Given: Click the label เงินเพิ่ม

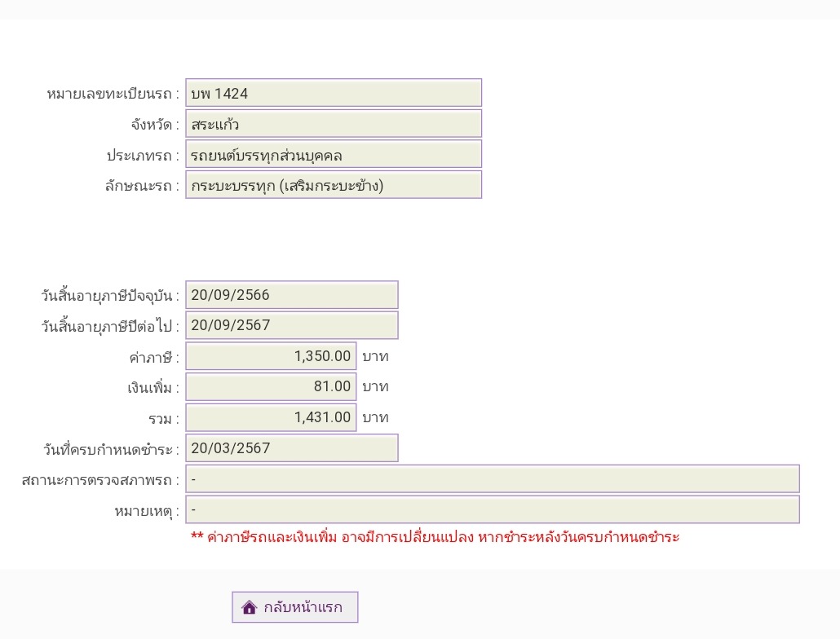Looking at the screenshot, I should coord(153,387).
